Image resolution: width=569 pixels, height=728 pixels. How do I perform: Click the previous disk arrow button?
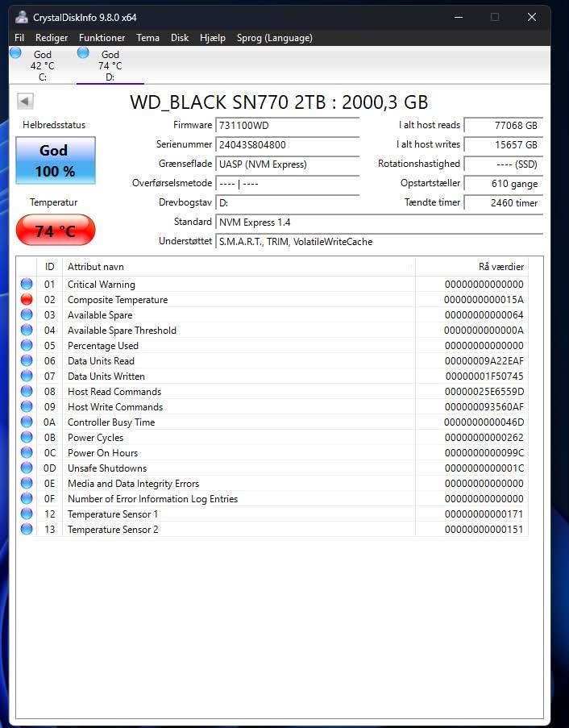25,101
